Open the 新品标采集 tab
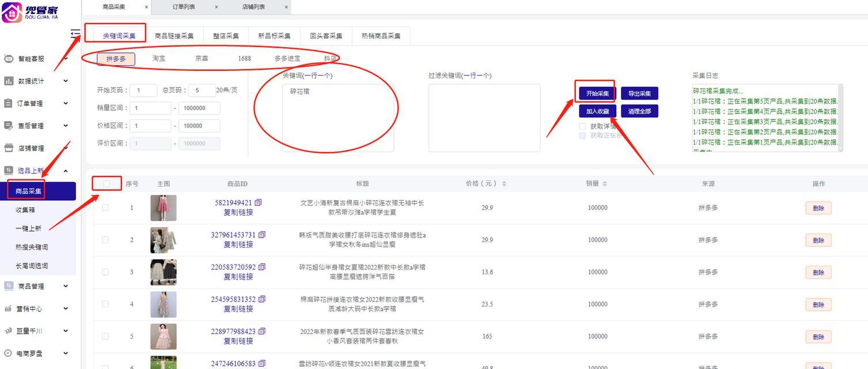This screenshot has height=369, width=868. tap(274, 36)
